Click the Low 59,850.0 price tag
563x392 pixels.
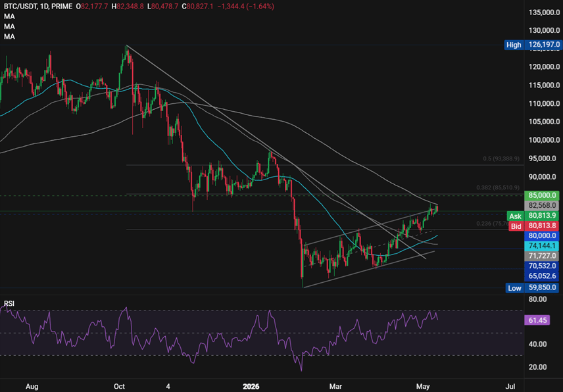click(533, 288)
